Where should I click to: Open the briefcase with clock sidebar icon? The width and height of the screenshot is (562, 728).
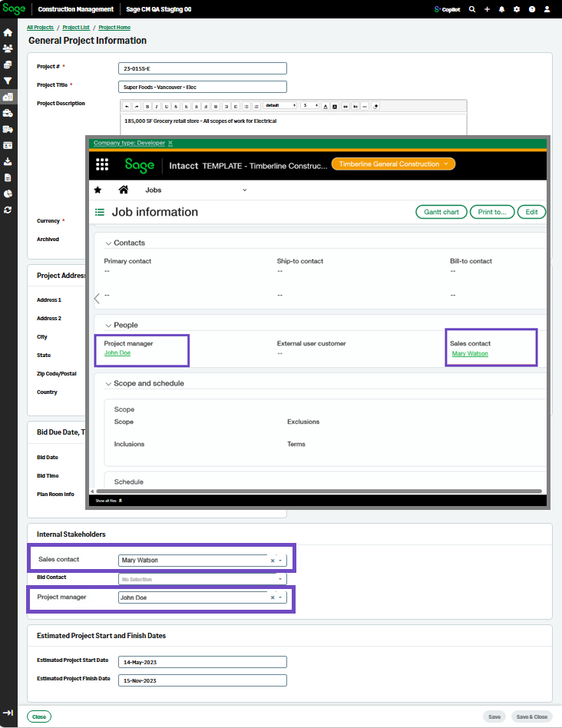[8, 114]
